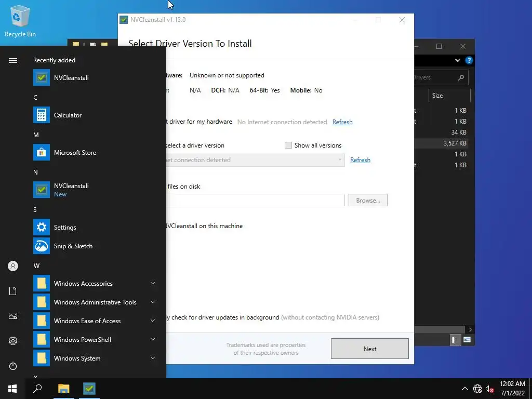532x399 pixels.
Task: Click File Explorer horizontal scrollbar right arrow
Action: tap(470, 329)
